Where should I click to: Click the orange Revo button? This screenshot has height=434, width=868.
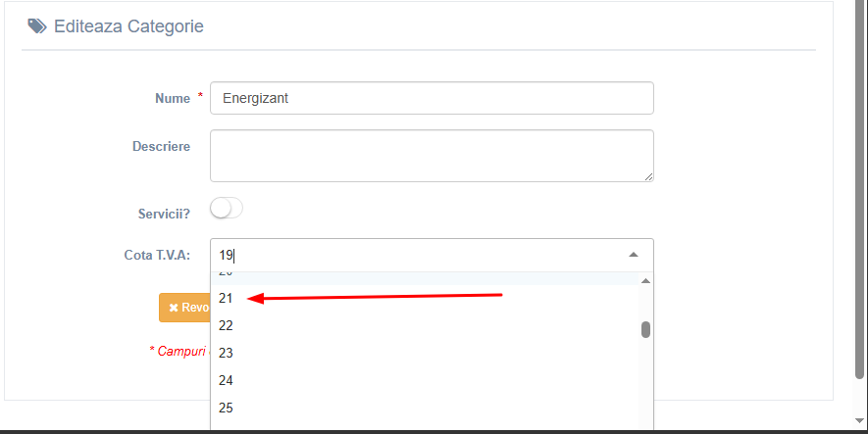(x=185, y=308)
